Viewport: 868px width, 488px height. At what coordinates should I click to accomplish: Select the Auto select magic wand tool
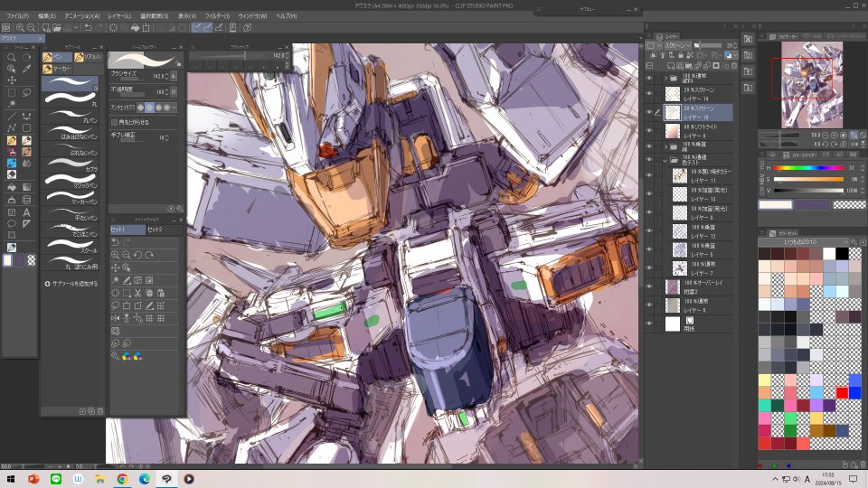11,104
